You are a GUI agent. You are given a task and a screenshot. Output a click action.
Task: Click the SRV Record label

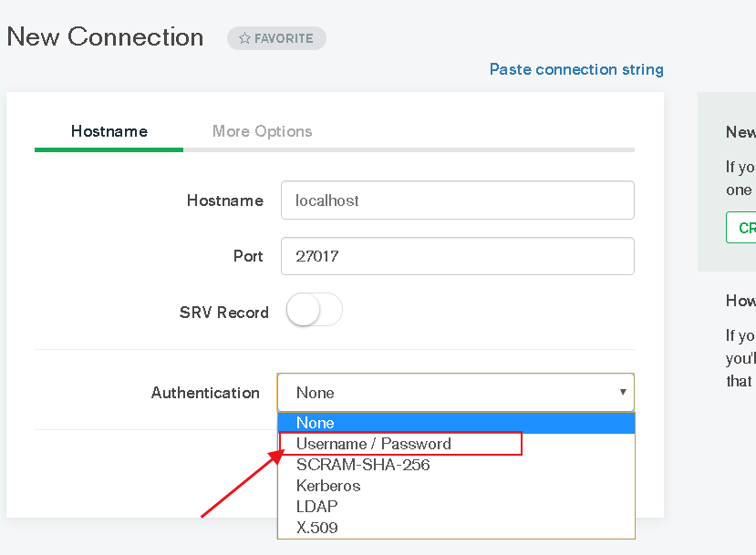[224, 313]
